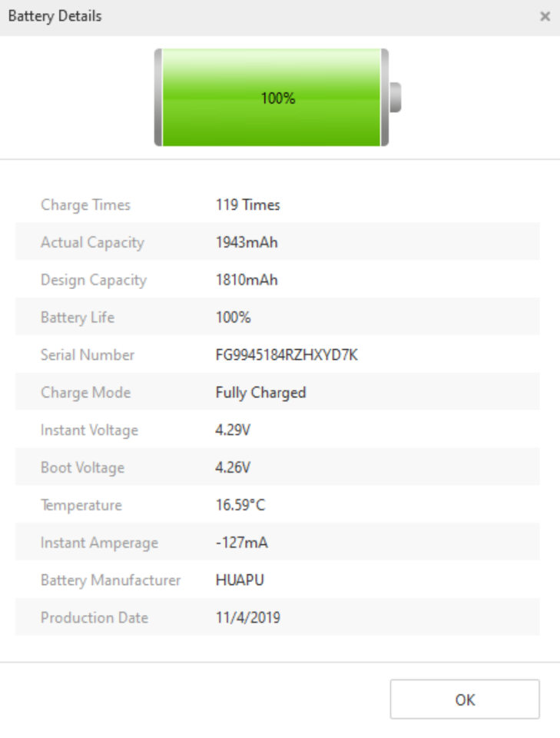
Task: Click the Battery Manufacturer row label
Action: 111,580
